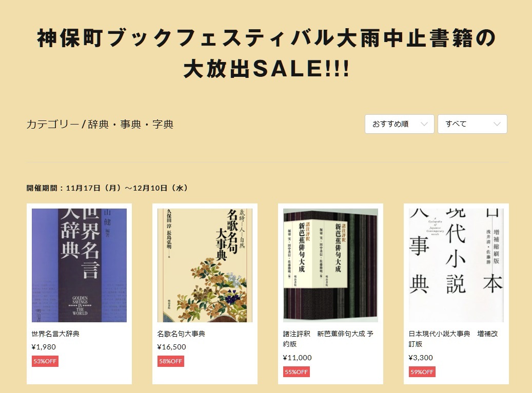Viewport: 532px width, 393px height.
Task: Open the 日本現代小説大事典 cover image
Action: coord(456,265)
